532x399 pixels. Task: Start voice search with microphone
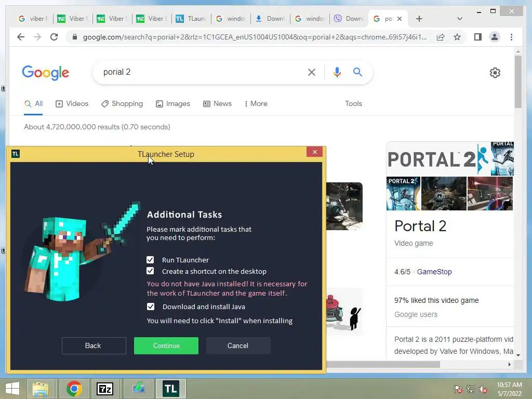(x=337, y=72)
